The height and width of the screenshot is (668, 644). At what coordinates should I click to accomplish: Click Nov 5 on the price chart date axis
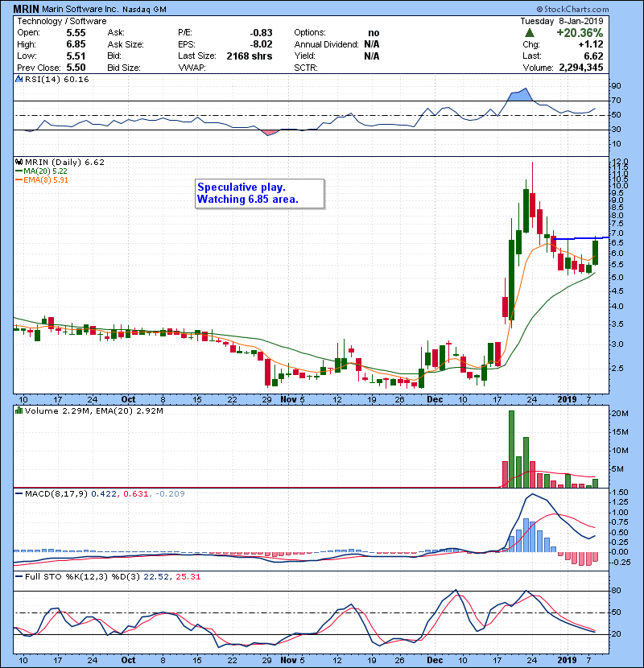(292, 399)
